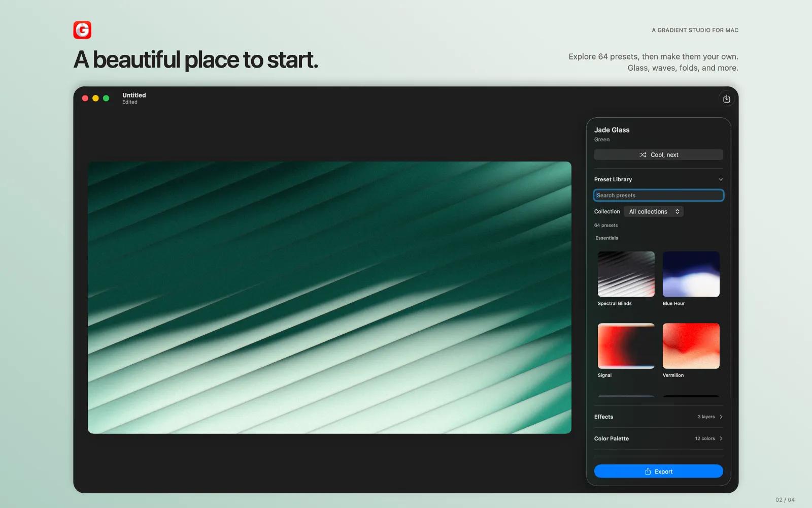812x508 pixels.
Task: Click the red G app logo
Action: pos(82,30)
